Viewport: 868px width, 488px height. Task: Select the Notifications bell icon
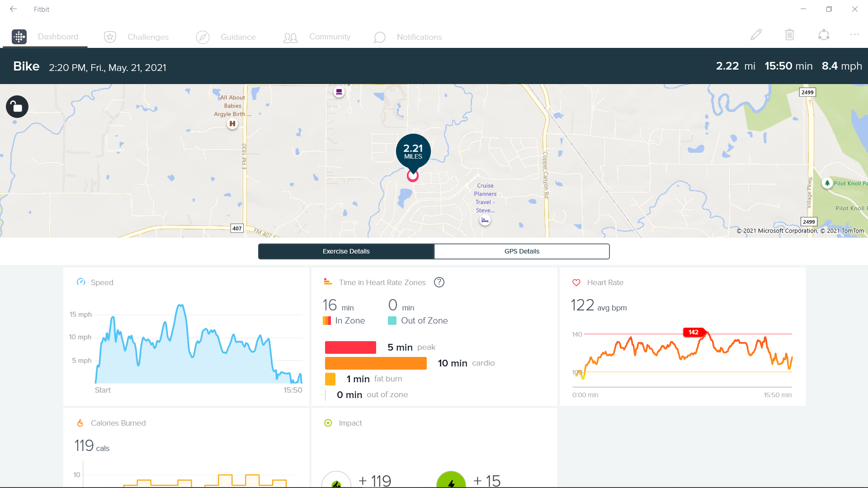[379, 36]
